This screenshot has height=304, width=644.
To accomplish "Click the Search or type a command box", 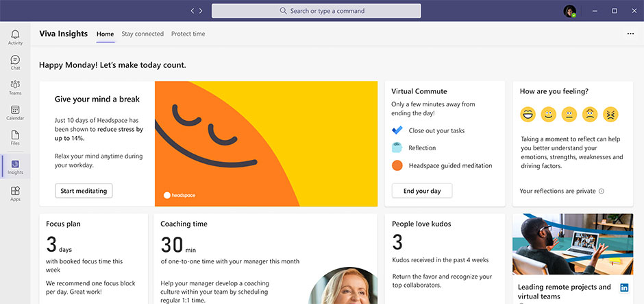I will [x=316, y=11].
